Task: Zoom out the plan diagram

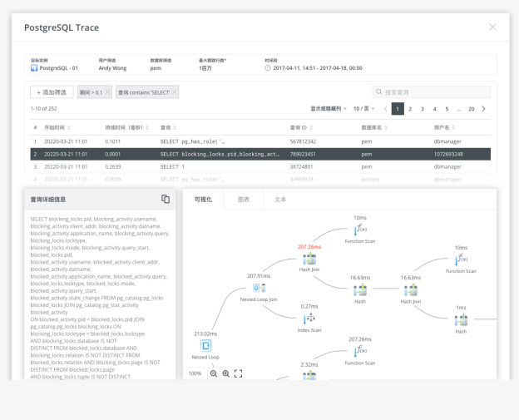Action: 214,373
